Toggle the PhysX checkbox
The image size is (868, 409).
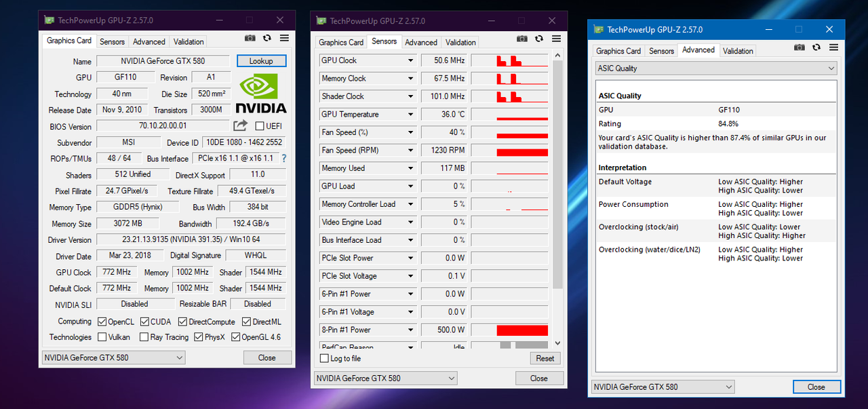point(199,337)
